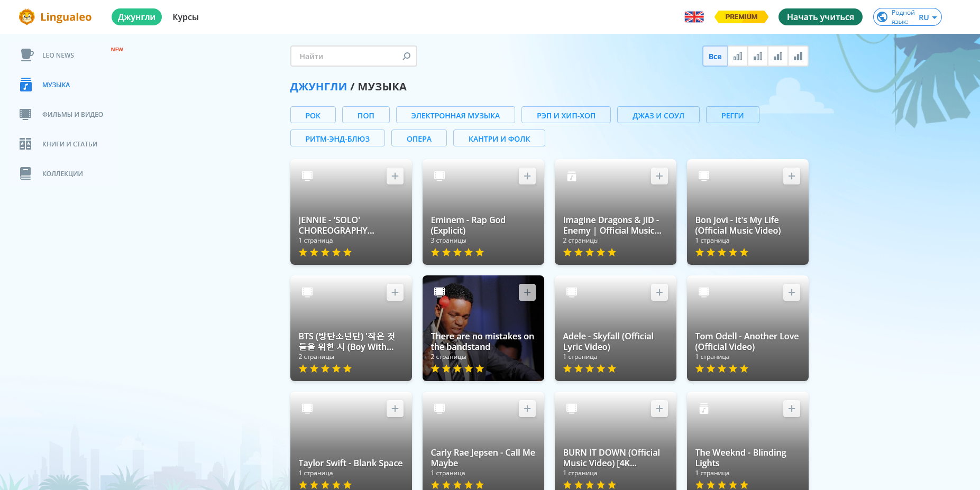Click the Lingualeo lion logo
This screenshot has height=490, width=980.
pos(26,17)
